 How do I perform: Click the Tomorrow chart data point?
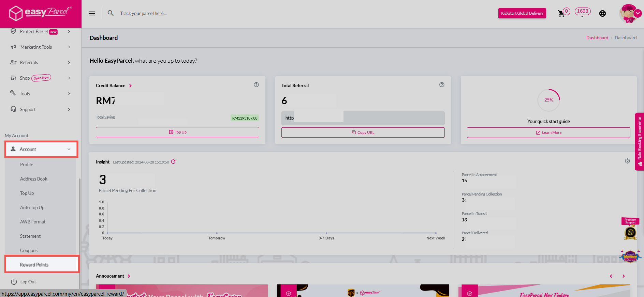pyautogui.click(x=217, y=233)
